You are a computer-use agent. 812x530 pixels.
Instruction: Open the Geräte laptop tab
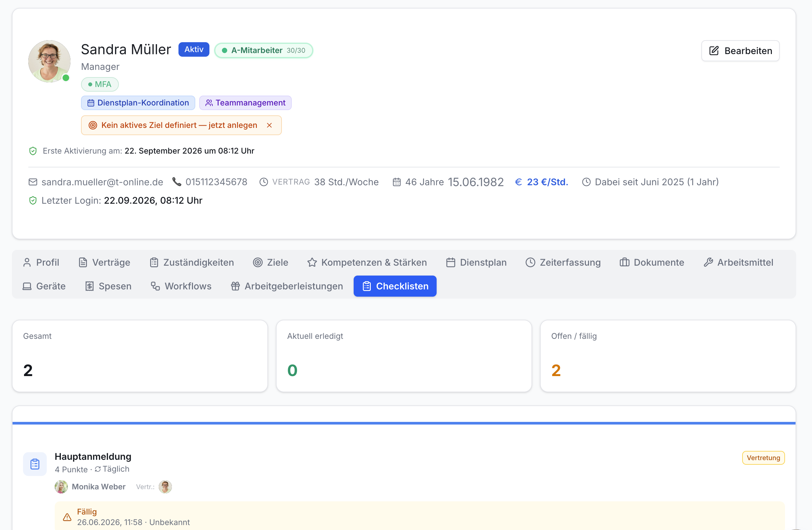coord(44,286)
